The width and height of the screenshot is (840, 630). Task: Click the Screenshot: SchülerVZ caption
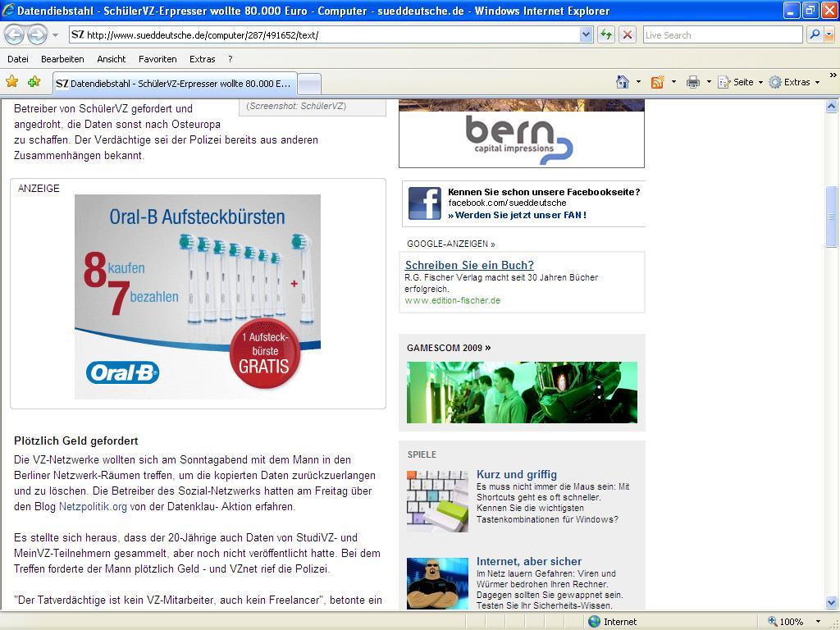tap(296, 106)
